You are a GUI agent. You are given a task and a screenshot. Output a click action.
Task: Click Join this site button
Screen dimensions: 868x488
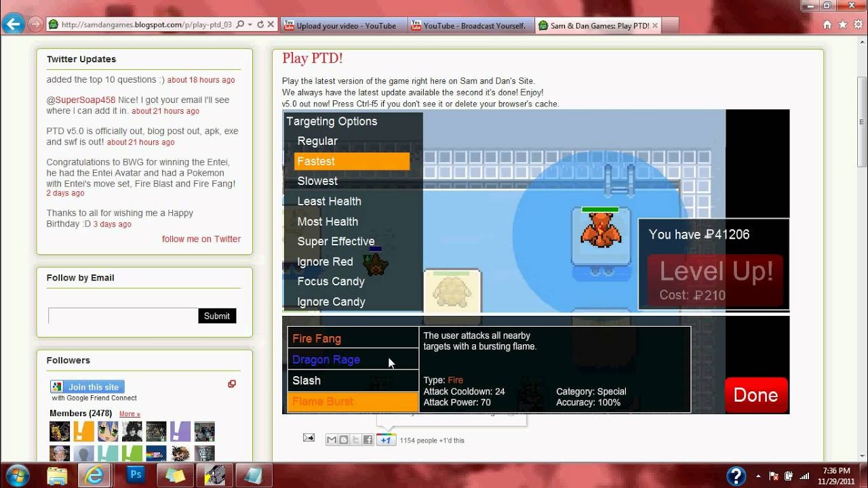click(87, 387)
